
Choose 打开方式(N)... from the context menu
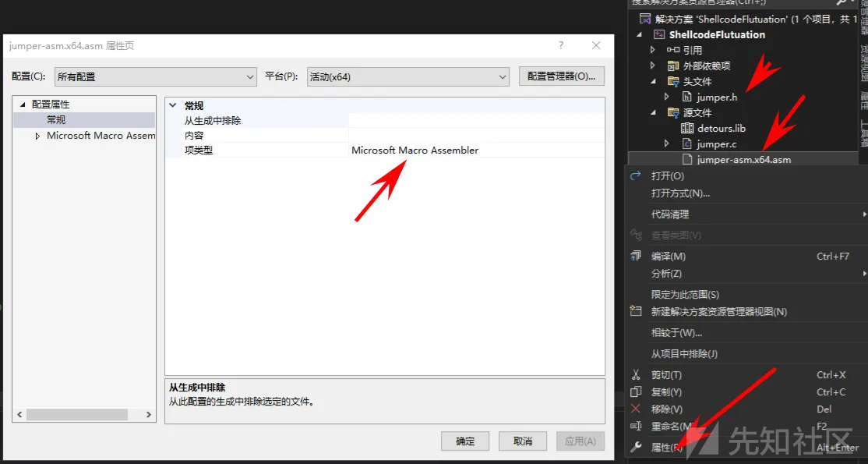coord(680,193)
